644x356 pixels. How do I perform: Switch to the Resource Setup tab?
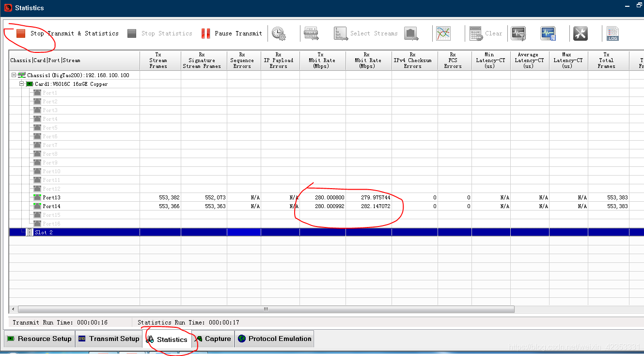(39, 339)
